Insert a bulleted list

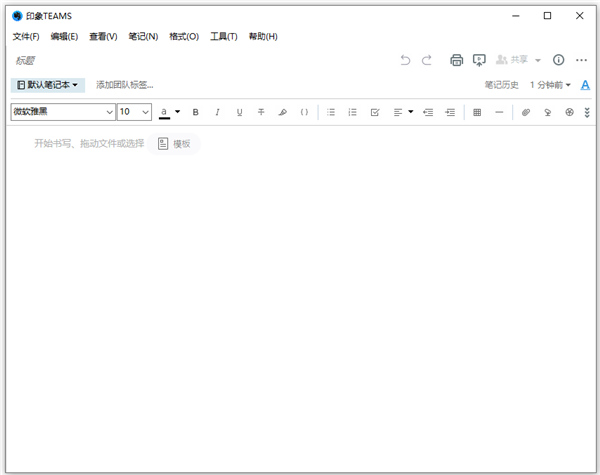coord(331,112)
